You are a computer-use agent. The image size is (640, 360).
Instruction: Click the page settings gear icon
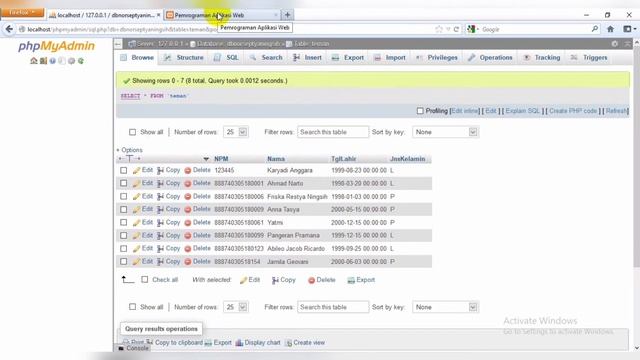[615, 44]
